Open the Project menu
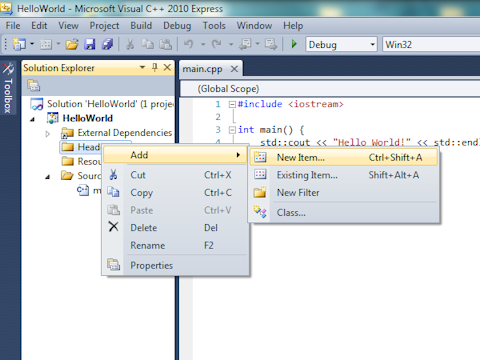The width and height of the screenshot is (480, 360). coord(104,26)
